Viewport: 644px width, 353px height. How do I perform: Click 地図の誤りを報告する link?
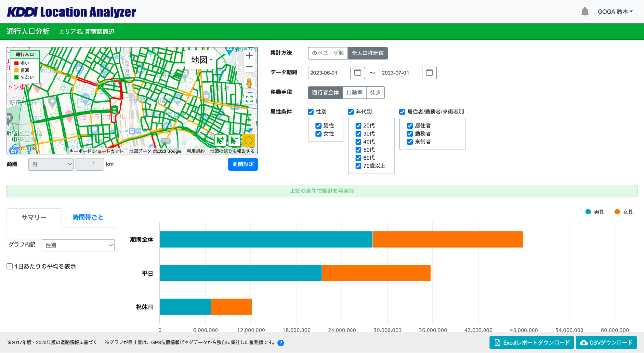click(x=232, y=151)
